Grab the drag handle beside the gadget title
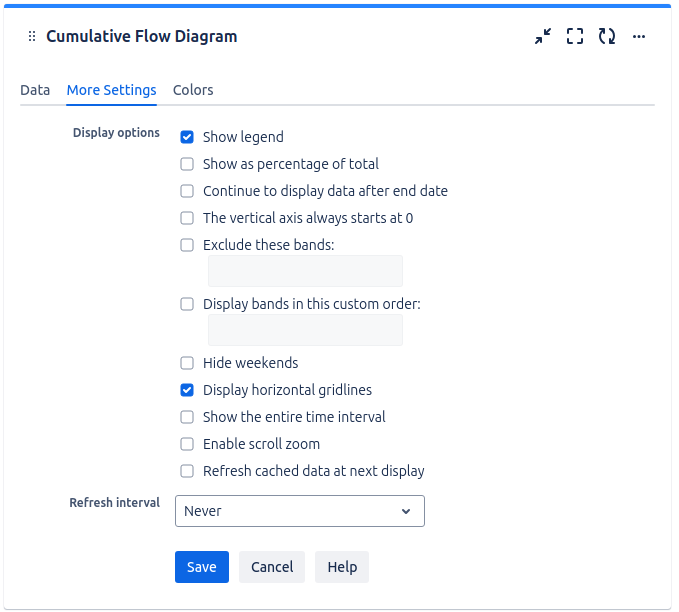The image size is (679, 612). (31, 36)
